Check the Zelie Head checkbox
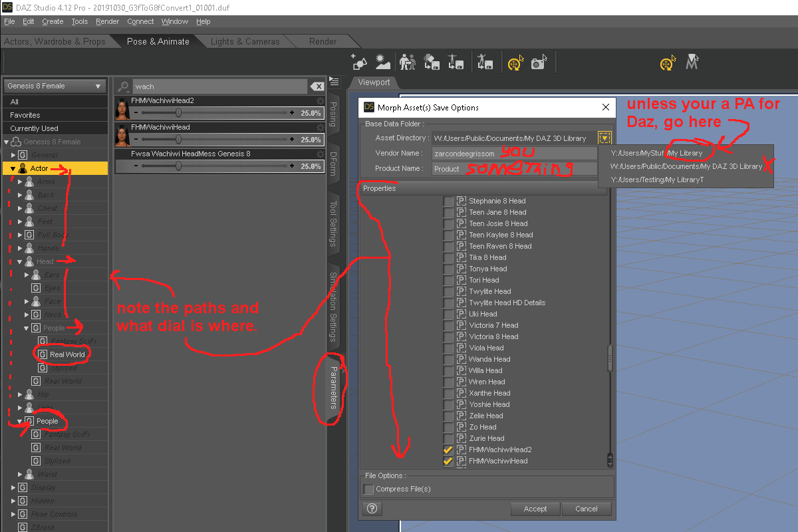This screenshot has width=798, height=532. point(448,416)
